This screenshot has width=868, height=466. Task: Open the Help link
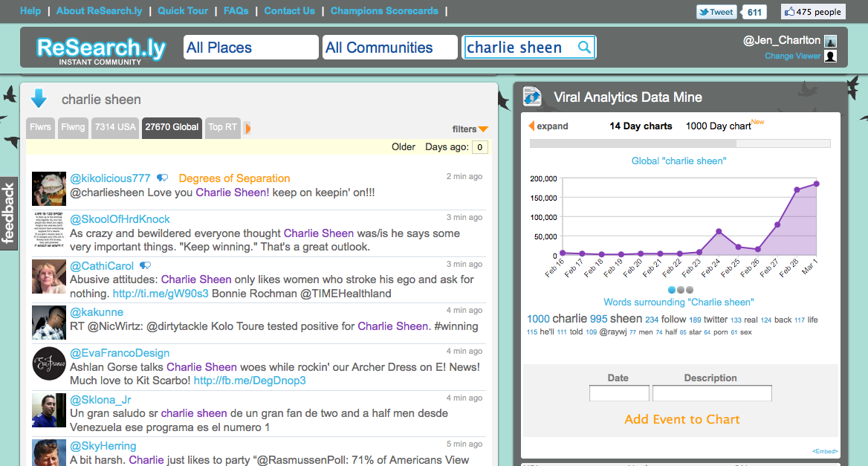[x=30, y=10]
